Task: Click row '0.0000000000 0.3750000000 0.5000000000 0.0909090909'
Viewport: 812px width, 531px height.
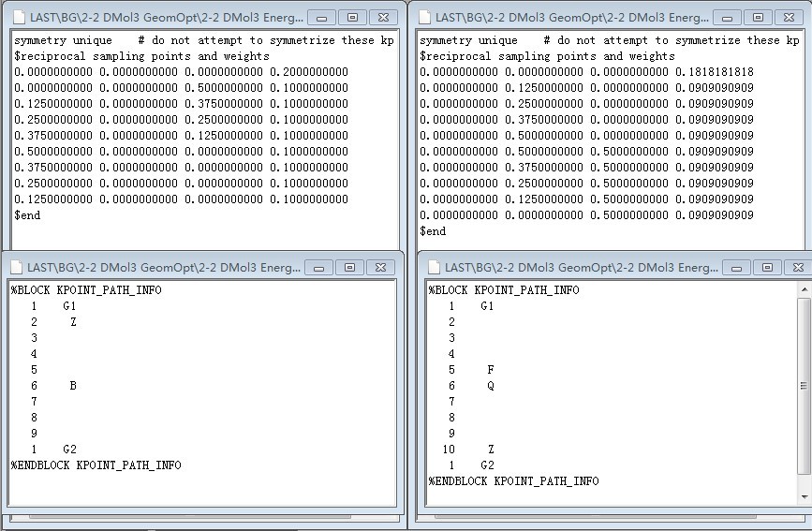Action: tap(586, 168)
